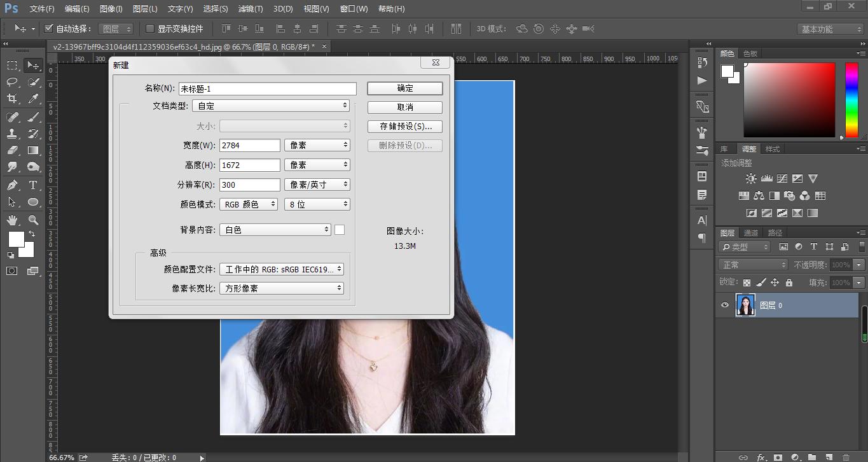
Task: Select the Pen tool
Action: (x=12, y=185)
